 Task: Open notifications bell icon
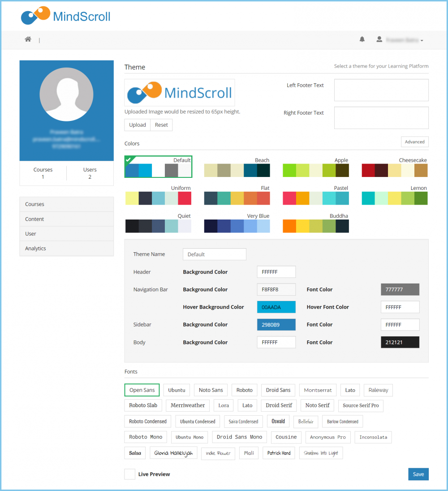[x=362, y=39]
